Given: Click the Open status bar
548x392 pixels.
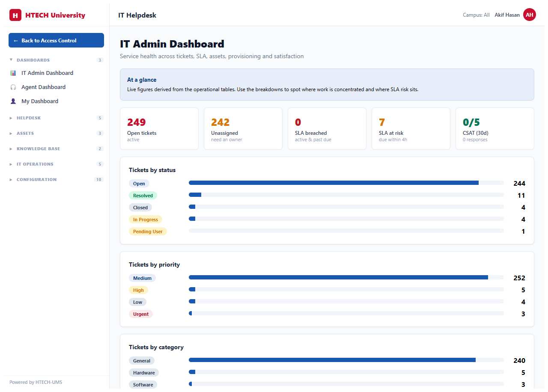Looking at the screenshot, I should tap(346, 183).
